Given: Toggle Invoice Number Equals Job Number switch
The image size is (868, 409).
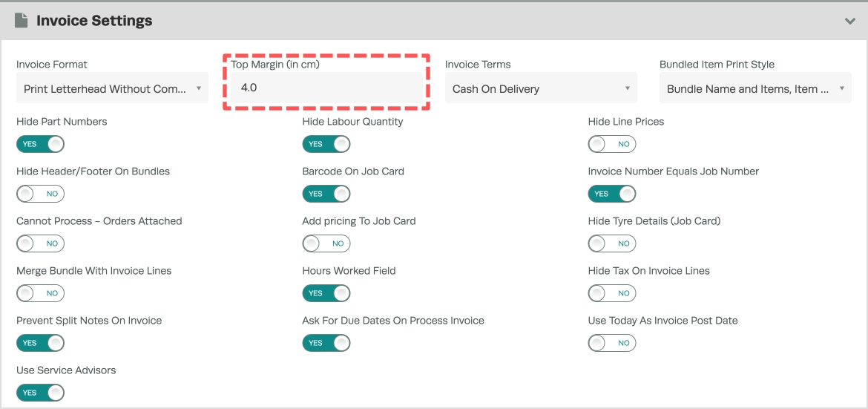Looking at the screenshot, I should tap(612, 194).
